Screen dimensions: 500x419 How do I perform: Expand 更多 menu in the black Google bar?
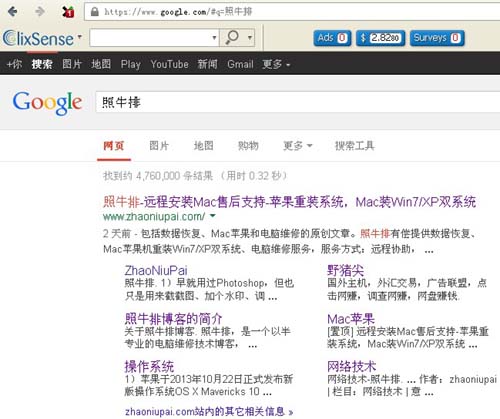(276, 64)
